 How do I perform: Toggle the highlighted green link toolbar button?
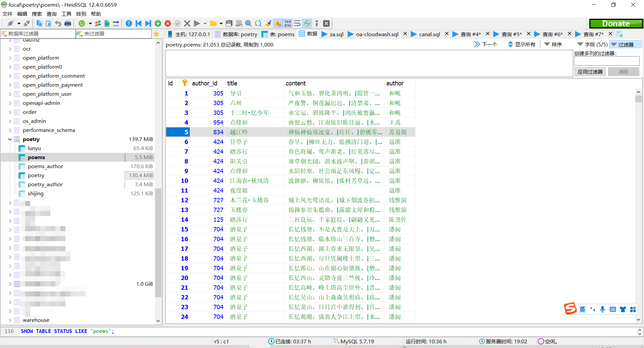307,23
